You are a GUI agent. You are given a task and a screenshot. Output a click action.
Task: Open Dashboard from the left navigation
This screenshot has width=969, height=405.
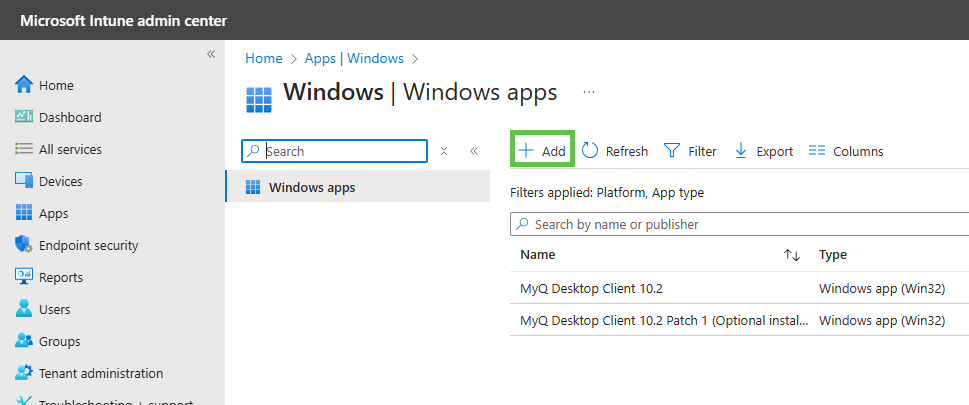[69, 117]
